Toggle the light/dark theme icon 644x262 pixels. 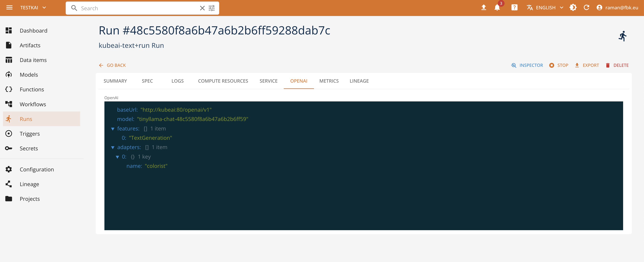[573, 8]
